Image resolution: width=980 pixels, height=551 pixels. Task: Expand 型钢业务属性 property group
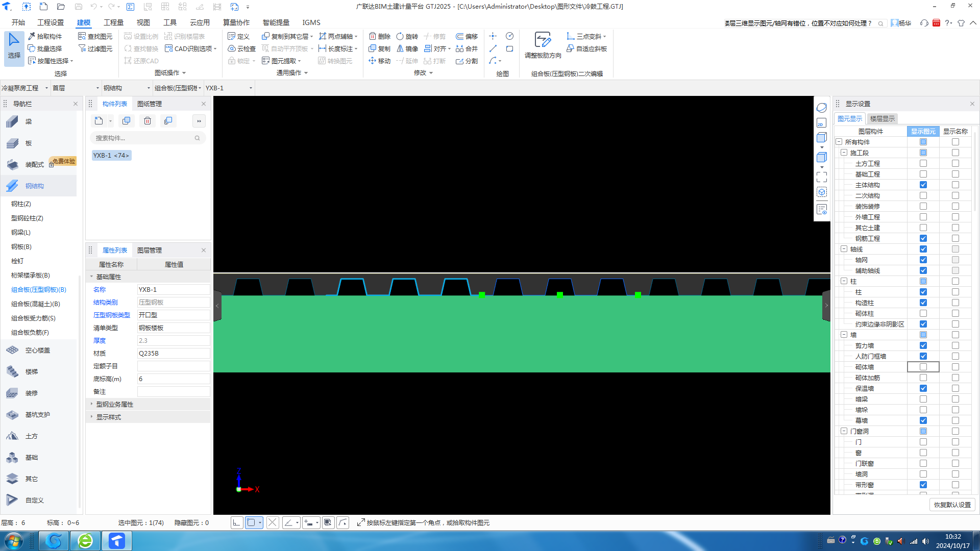(x=92, y=404)
